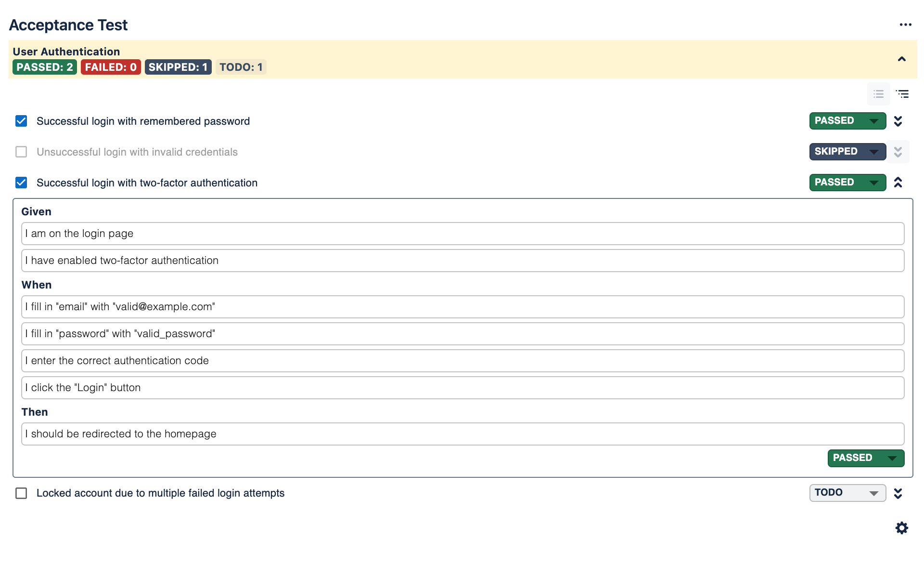
Task: Open the three-dot overflow menu
Action: [906, 24]
